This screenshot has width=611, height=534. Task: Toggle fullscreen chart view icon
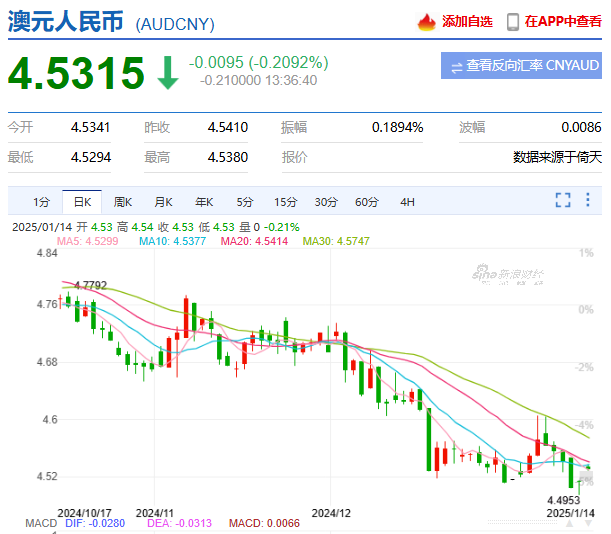pyautogui.click(x=563, y=201)
